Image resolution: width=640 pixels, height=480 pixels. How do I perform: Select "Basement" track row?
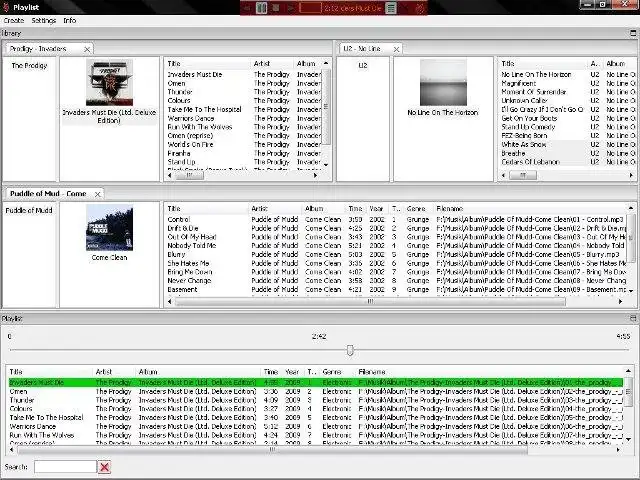point(396,289)
